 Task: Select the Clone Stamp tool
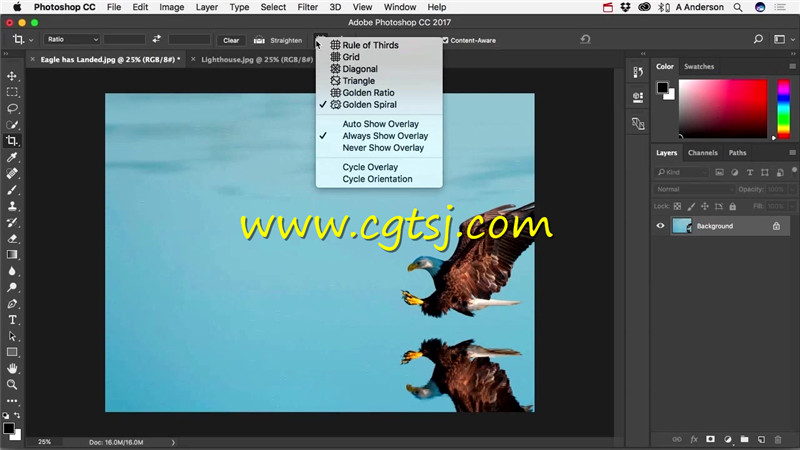(x=12, y=206)
